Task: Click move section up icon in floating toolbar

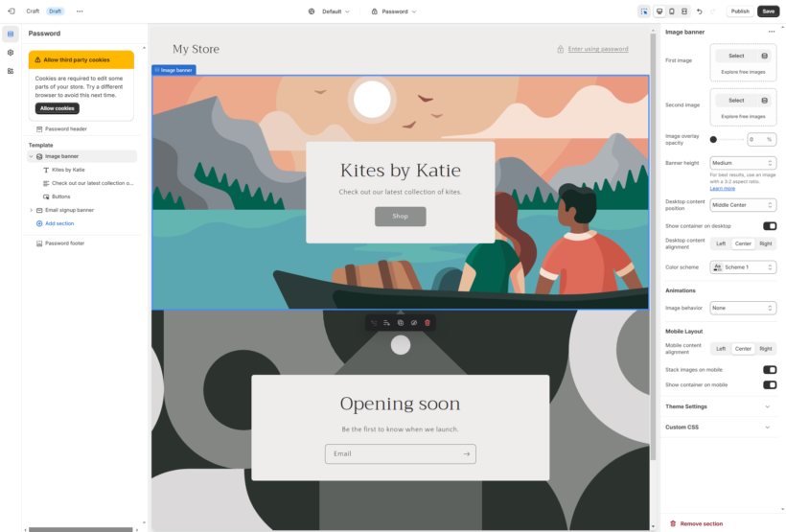Action: [374, 323]
